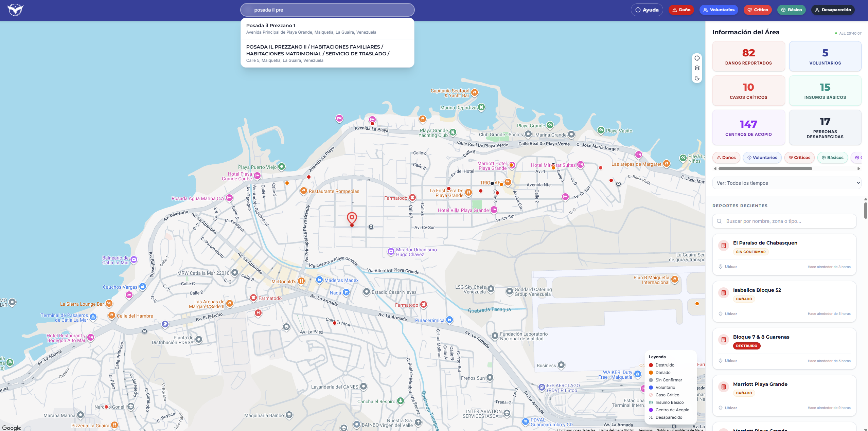Click the Términos map footer link
Screen dimensions: 868x431
645,430
